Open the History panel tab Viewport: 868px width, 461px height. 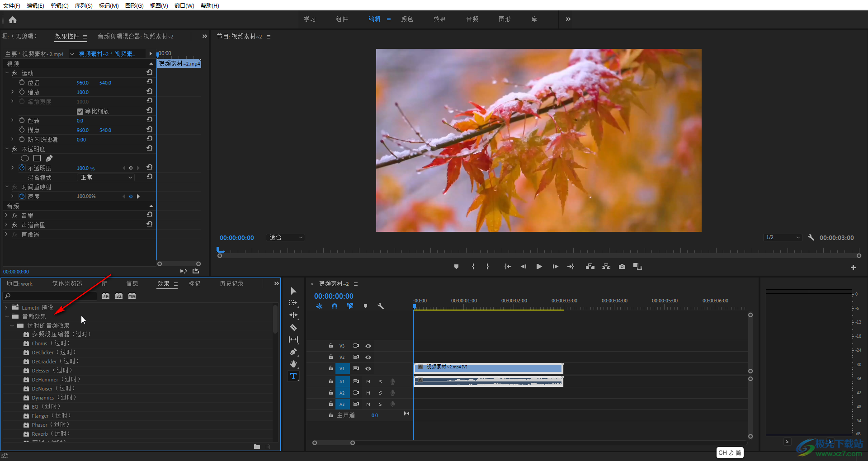(231, 283)
